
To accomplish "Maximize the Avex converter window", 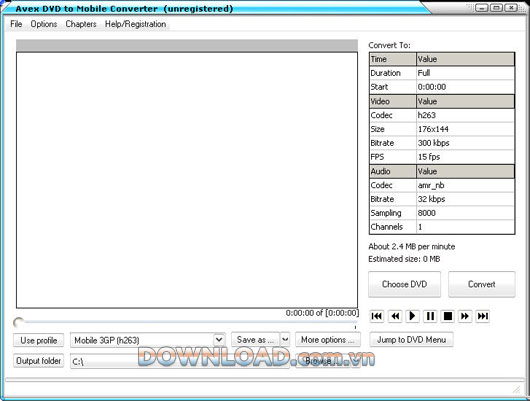I will click(x=496, y=7).
